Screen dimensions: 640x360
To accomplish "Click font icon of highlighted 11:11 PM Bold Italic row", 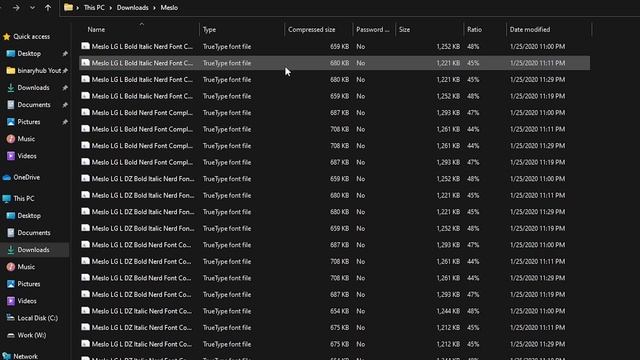I will [85, 63].
